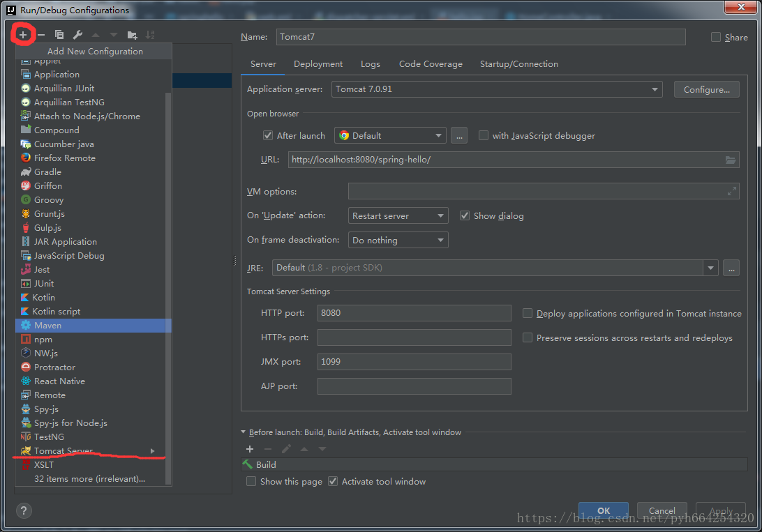Open the Application server Tomcat 7.0.91 dropdown

click(497, 89)
